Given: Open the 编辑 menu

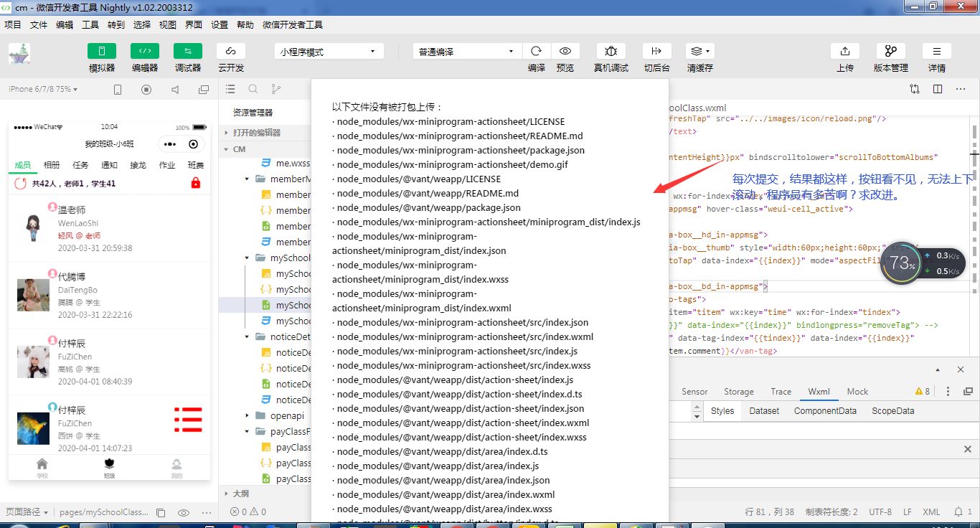Looking at the screenshot, I should pos(65,24).
